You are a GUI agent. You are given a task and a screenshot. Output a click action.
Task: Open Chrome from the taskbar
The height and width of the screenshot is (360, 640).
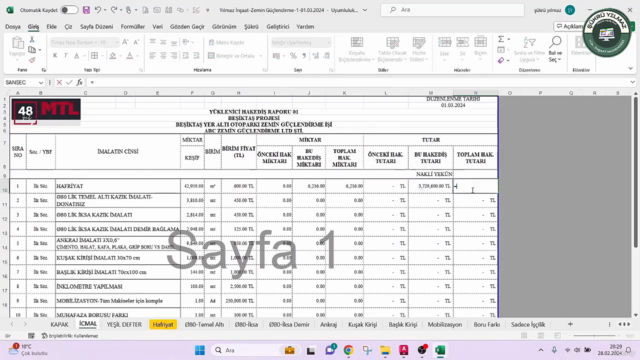point(348,350)
